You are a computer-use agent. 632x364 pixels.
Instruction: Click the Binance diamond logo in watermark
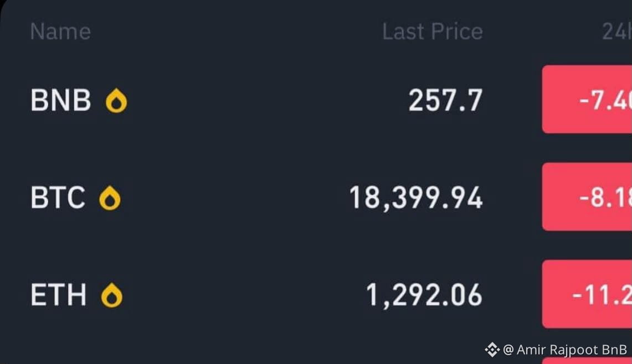(x=492, y=350)
